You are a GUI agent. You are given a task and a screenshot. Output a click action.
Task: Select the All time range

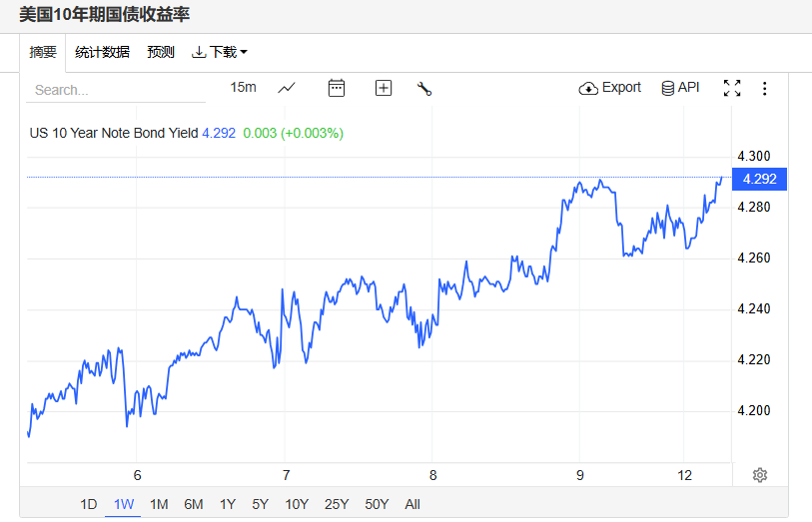(x=412, y=504)
